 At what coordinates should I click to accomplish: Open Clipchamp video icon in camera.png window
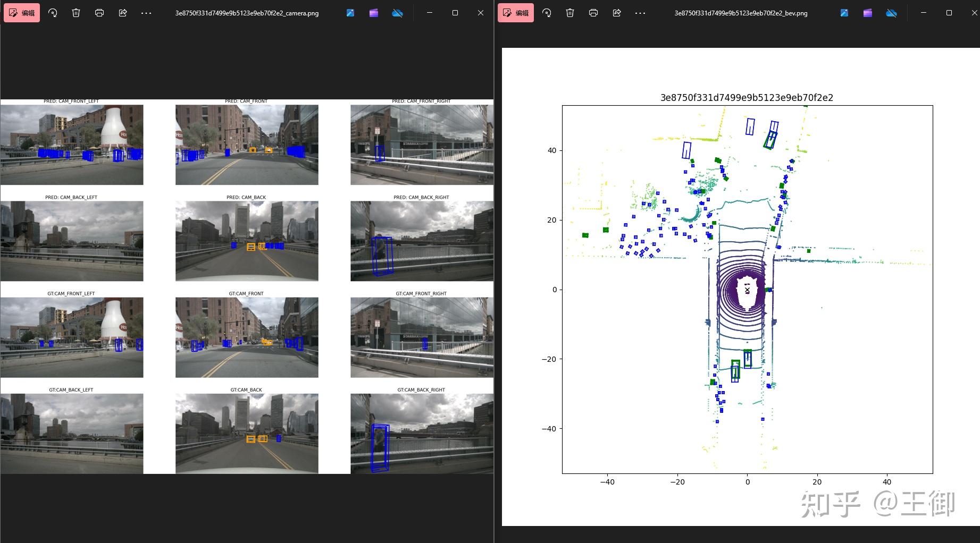point(374,13)
